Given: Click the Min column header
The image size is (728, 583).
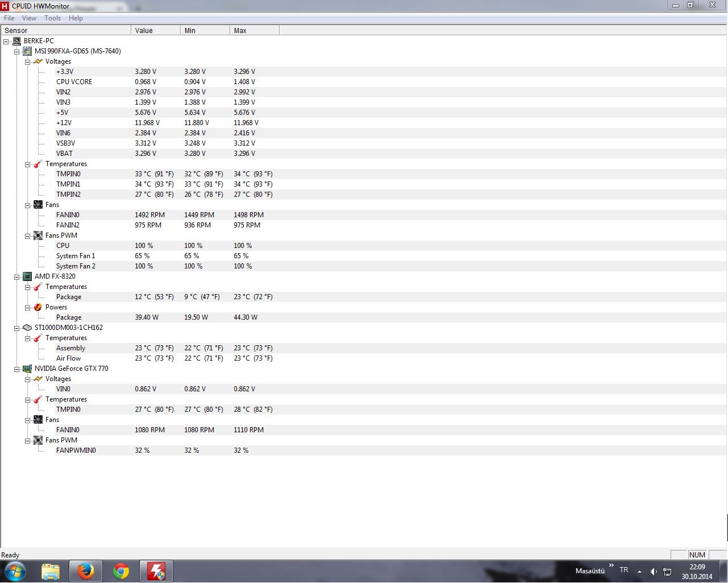Looking at the screenshot, I should click(x=205, y=30).
